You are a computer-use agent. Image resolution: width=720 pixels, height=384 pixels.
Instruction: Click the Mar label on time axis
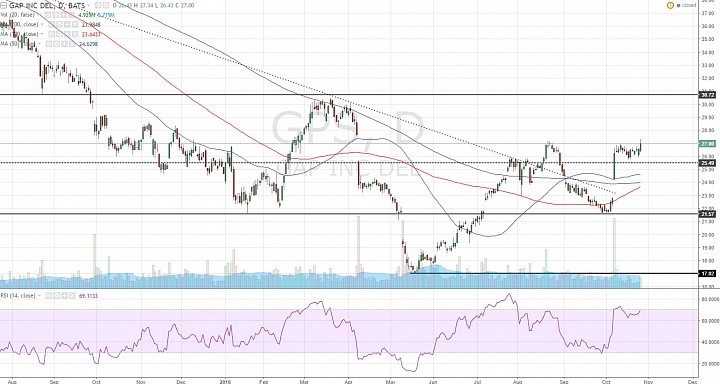pyautogui.click(x=304, y=381)
